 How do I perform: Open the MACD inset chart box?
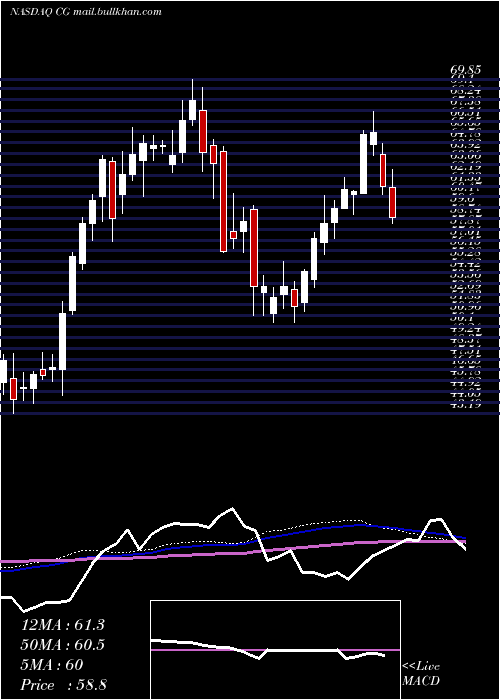click(275, 650)
